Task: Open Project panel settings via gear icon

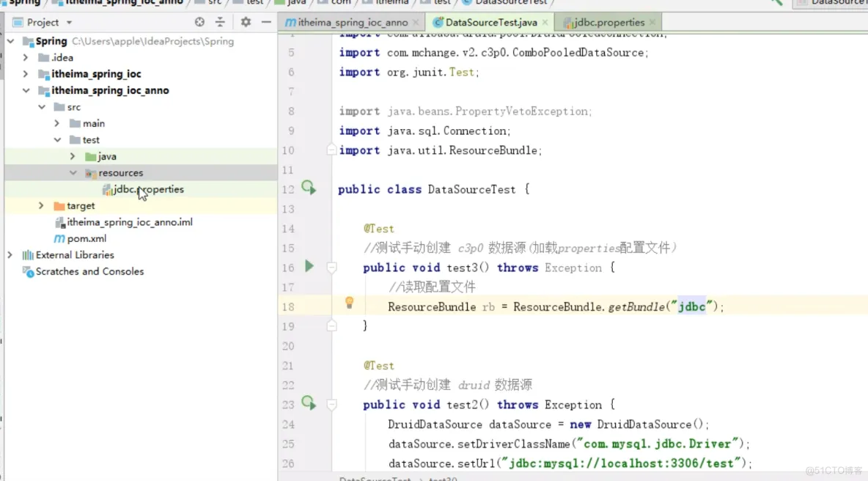Action: [245, 22]
